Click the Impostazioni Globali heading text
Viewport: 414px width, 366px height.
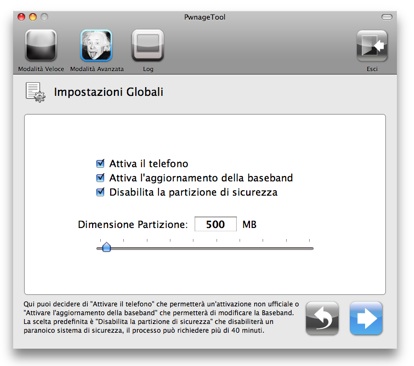pyautogui.click(x=109, y=92)
